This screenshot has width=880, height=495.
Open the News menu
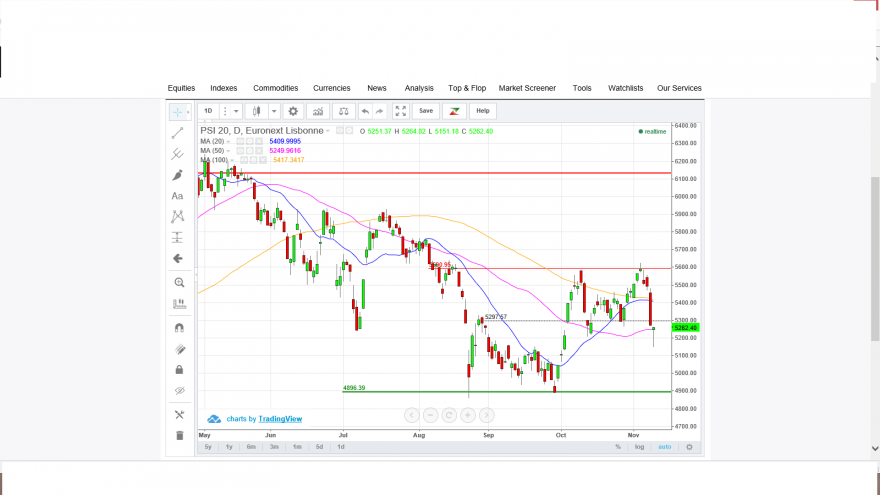377,88
